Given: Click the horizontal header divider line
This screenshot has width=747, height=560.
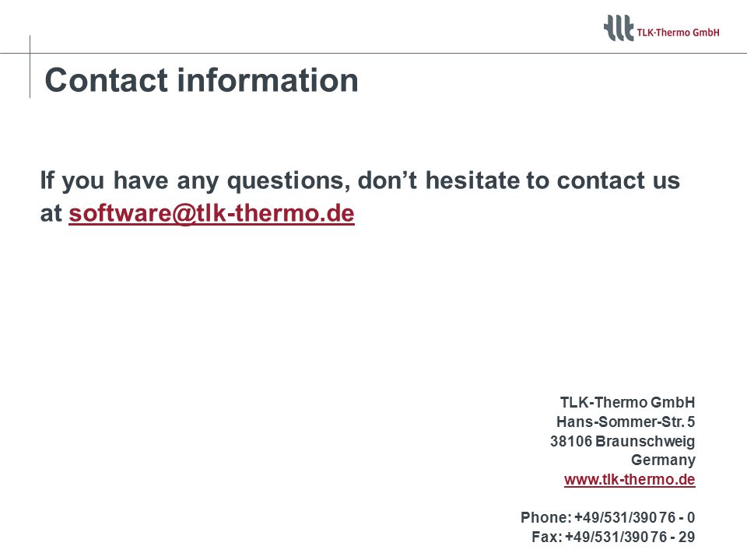Looking at the screenshot, I should pyautogui.click(x=373, y=53).
